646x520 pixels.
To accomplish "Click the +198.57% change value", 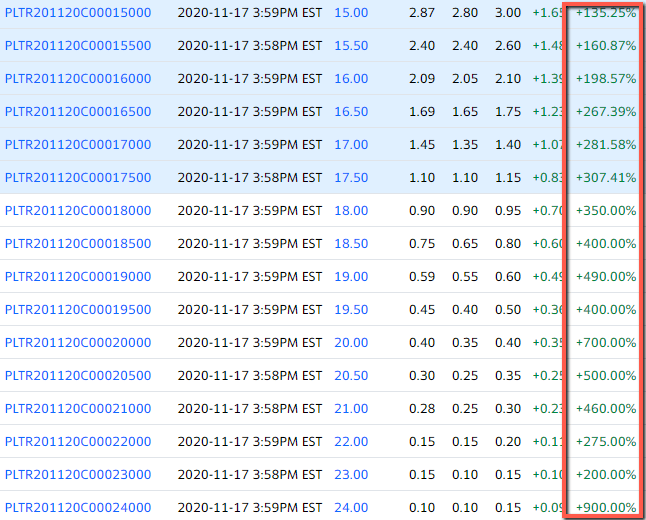I will tap(606, 79).
